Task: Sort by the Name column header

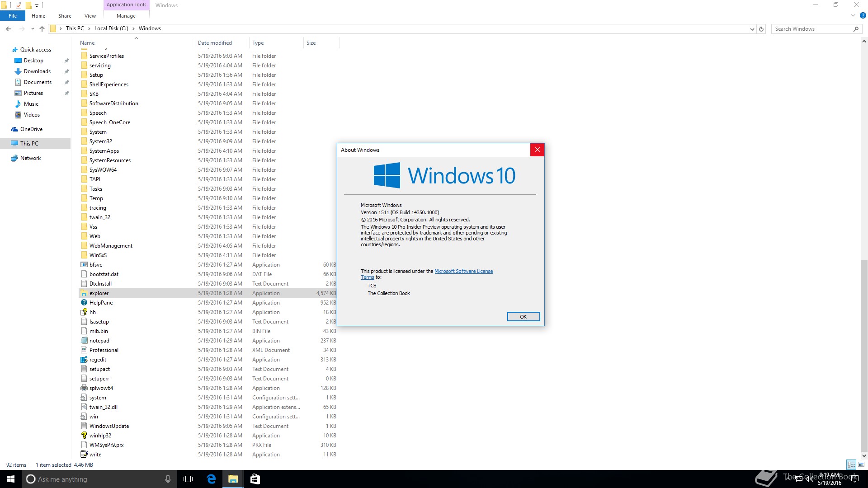Action: coord(136,43)
